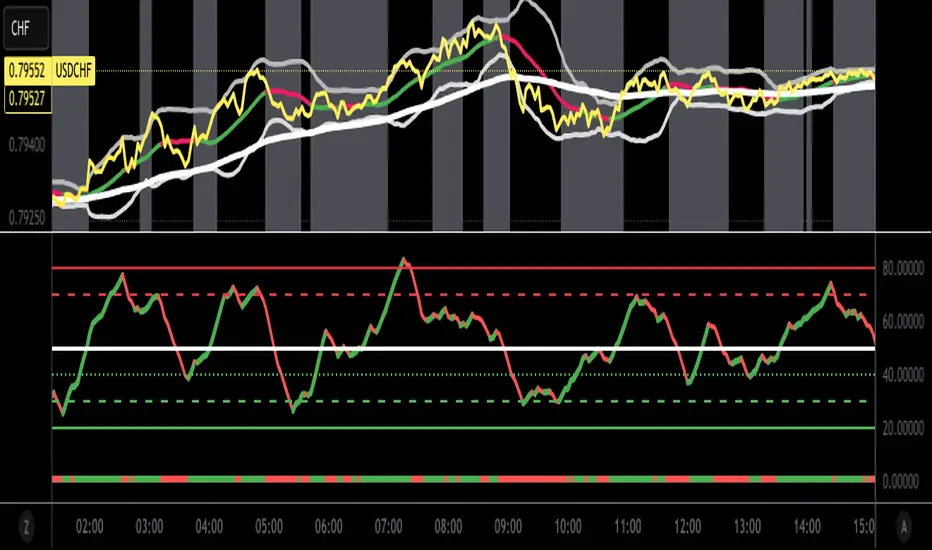932x550 pixels.
Task: Click the 08:00 time axis label
Action: (448, 526)
